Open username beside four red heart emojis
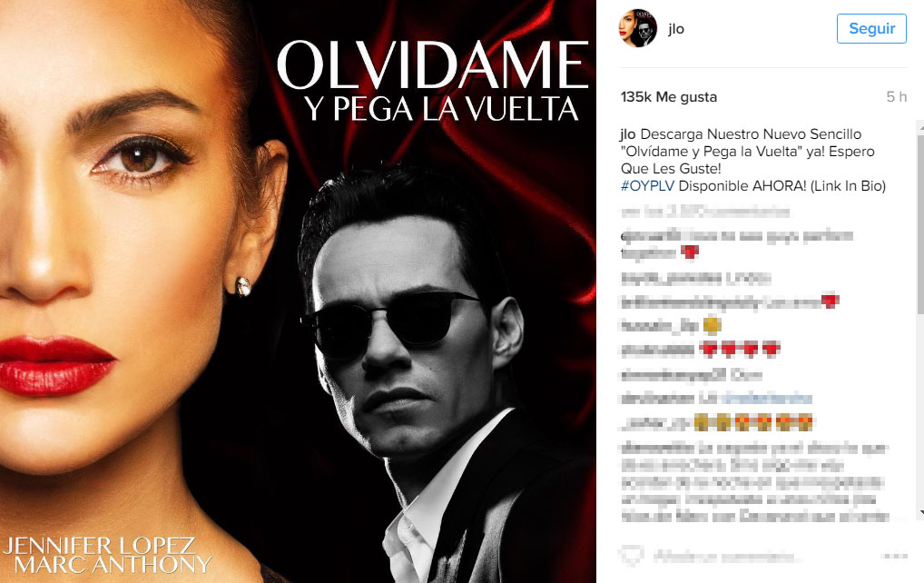The height and width of the screenshot is (583, 924). 658,351
